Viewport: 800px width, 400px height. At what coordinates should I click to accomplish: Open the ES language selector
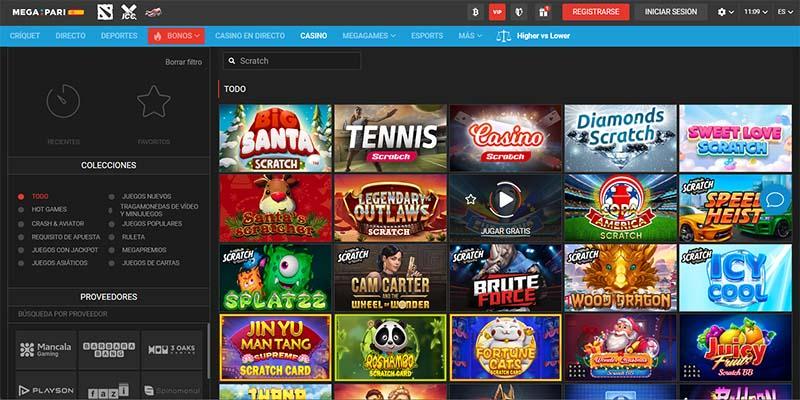(x=785, y=12)
